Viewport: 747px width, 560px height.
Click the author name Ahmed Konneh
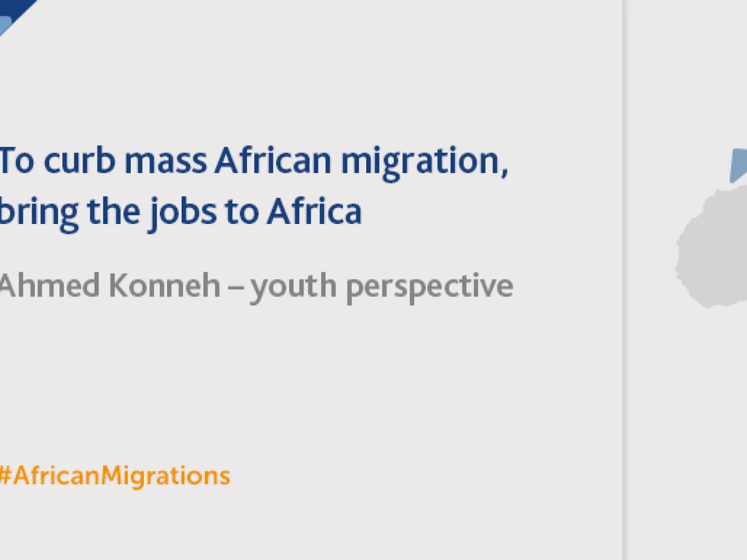tap(109, 286)
